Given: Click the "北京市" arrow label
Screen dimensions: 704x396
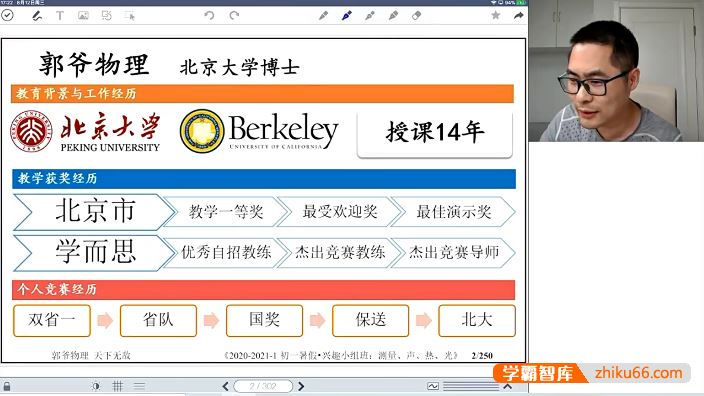Looking at the screenshot, I should pyautogui.click(x=95, y=212).
